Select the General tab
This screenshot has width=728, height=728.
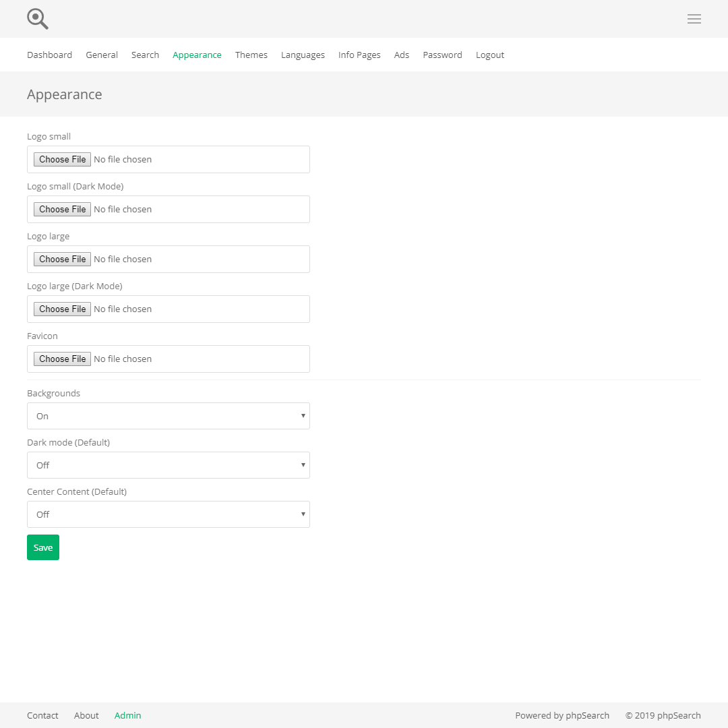102,55
